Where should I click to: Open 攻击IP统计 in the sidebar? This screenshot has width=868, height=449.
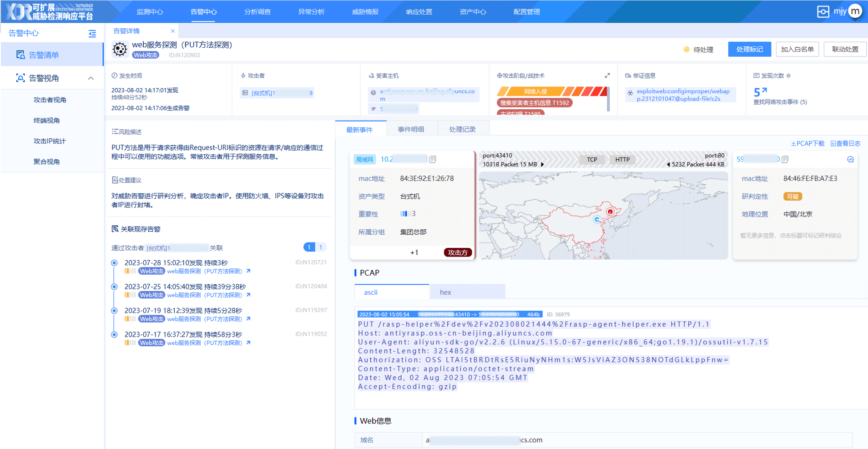(50, 141)
